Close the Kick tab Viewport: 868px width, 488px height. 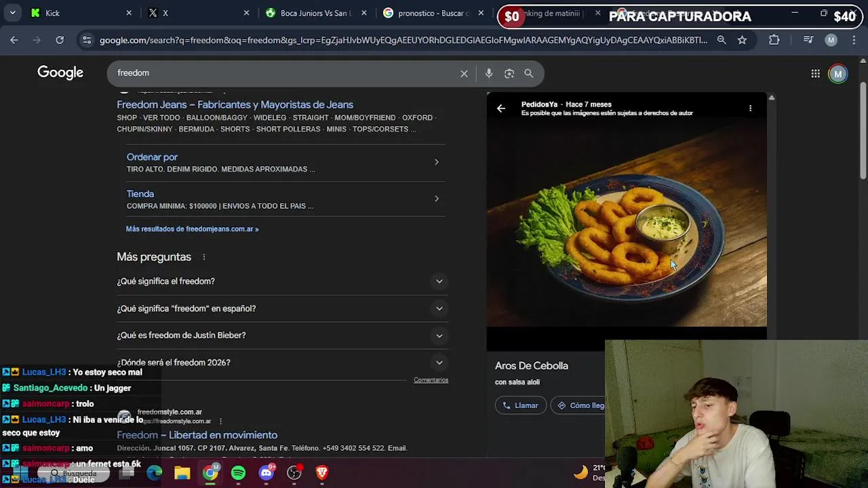tap(129, 13)
